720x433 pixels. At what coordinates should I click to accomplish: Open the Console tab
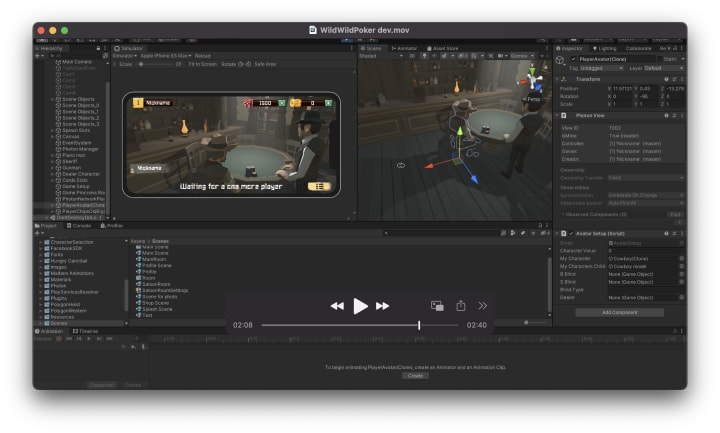coord(79,225)
